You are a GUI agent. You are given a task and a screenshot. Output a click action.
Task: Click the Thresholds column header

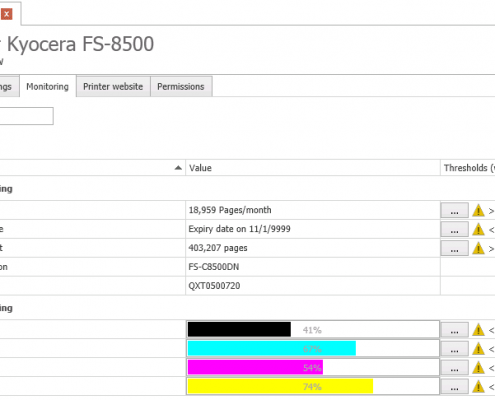pos(468,168)
